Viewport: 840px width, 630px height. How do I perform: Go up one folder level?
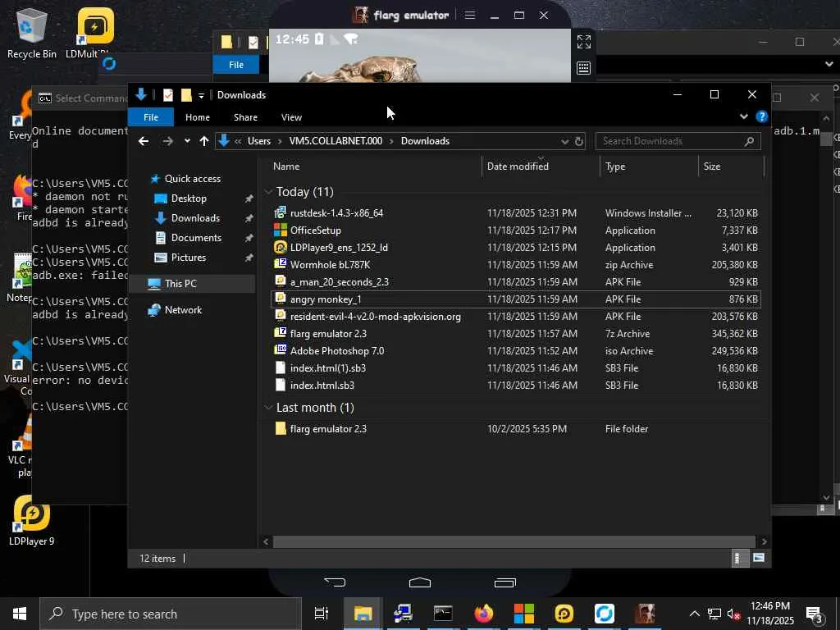[x=203, y=141]
